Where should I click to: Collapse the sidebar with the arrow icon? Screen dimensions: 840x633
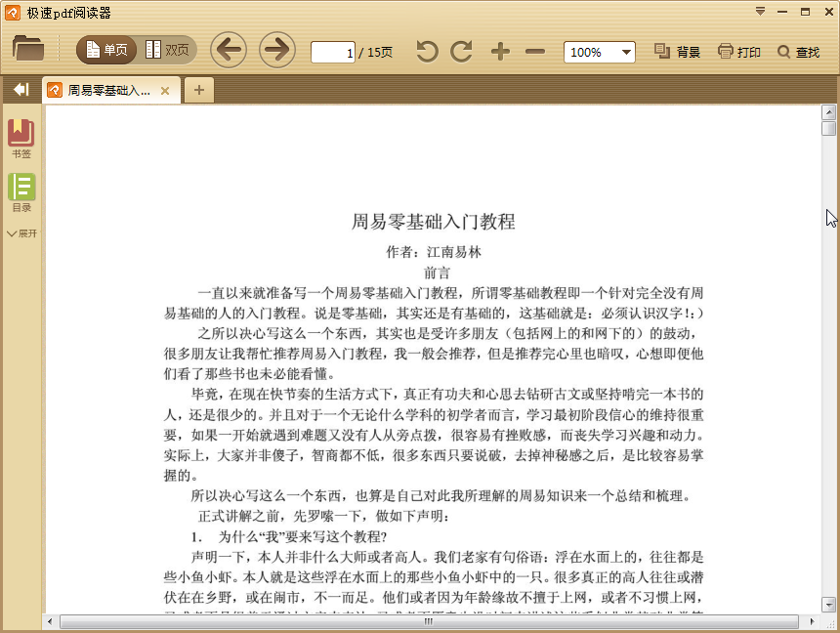click(21, 90)
